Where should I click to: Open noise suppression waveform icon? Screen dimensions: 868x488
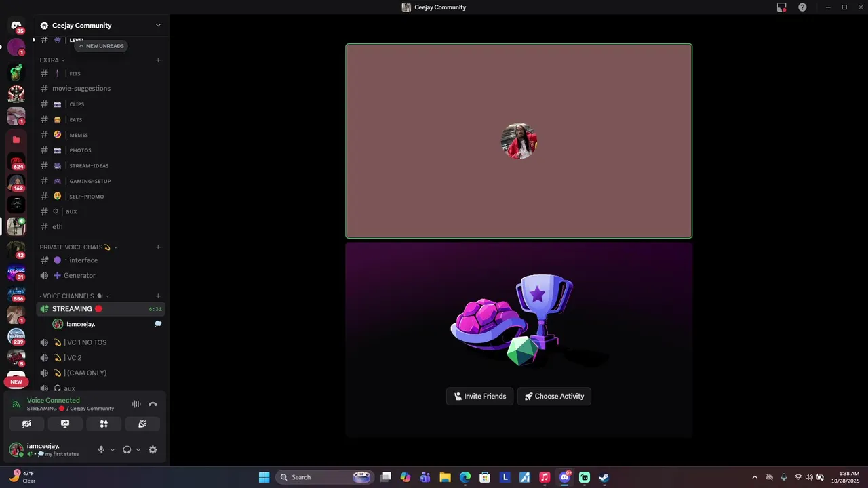pos(136,404)
